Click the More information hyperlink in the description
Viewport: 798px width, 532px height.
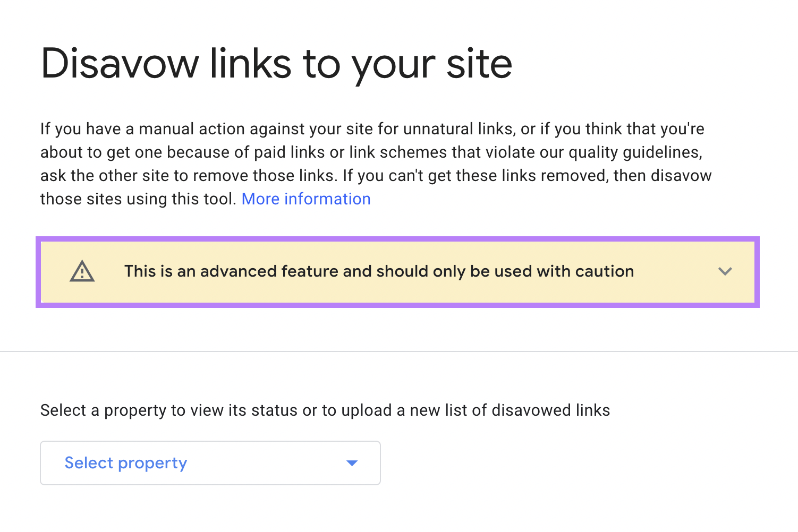305,199
